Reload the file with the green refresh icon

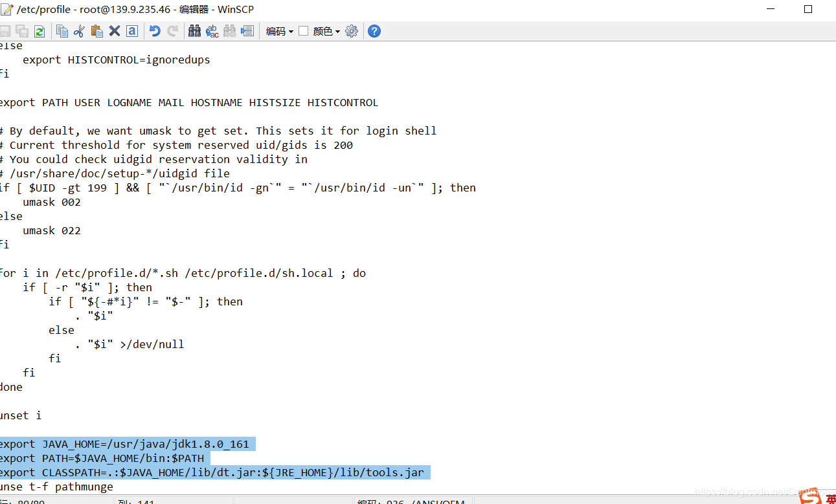40,31
